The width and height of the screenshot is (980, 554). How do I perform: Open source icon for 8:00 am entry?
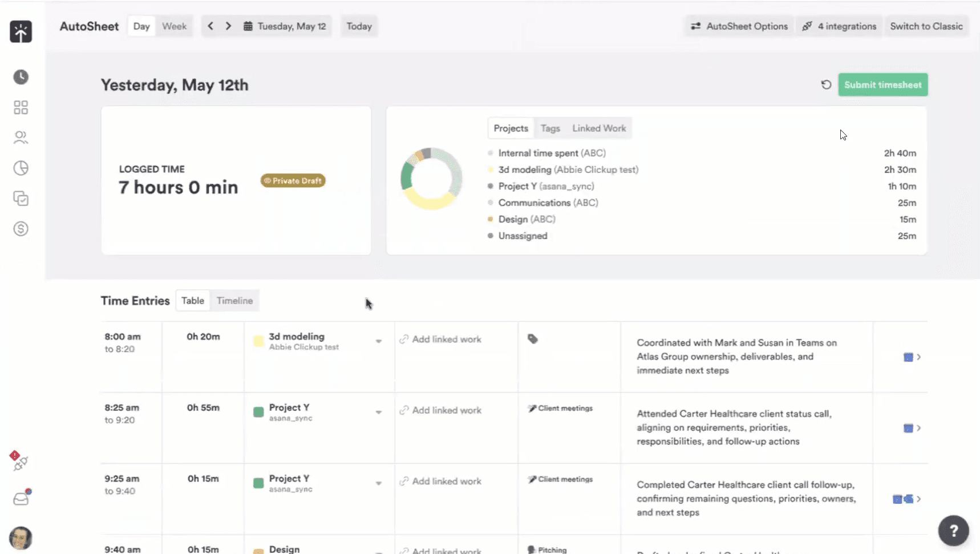[x=908, y=357]
